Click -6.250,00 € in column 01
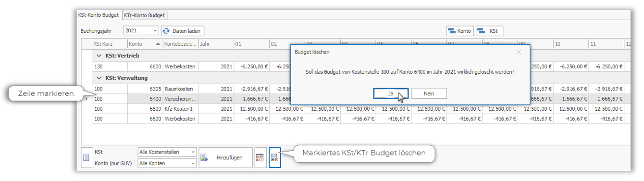Image resolution: width=644 pixels, height=181 pixels. tap(251, 67)
